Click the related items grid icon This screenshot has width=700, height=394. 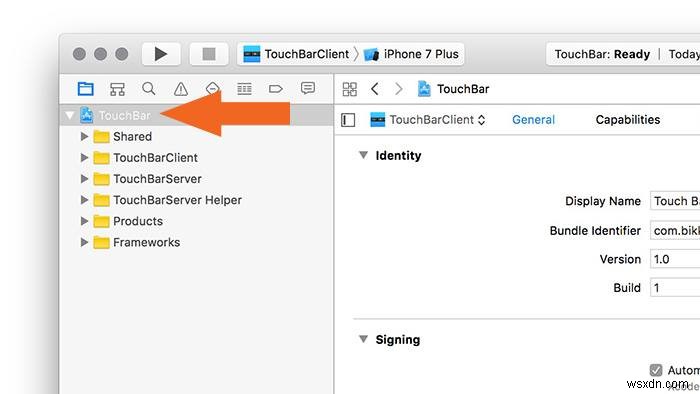350,89
